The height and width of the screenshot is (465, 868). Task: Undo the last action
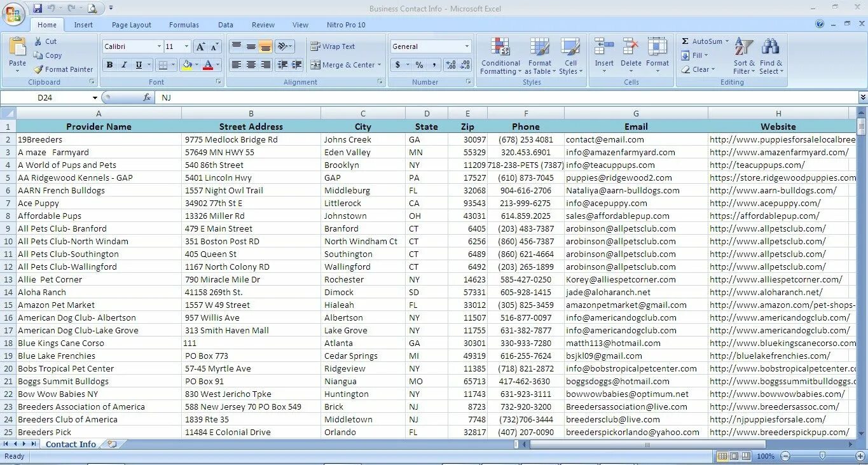pyautogui.click(x=52, y=8)
